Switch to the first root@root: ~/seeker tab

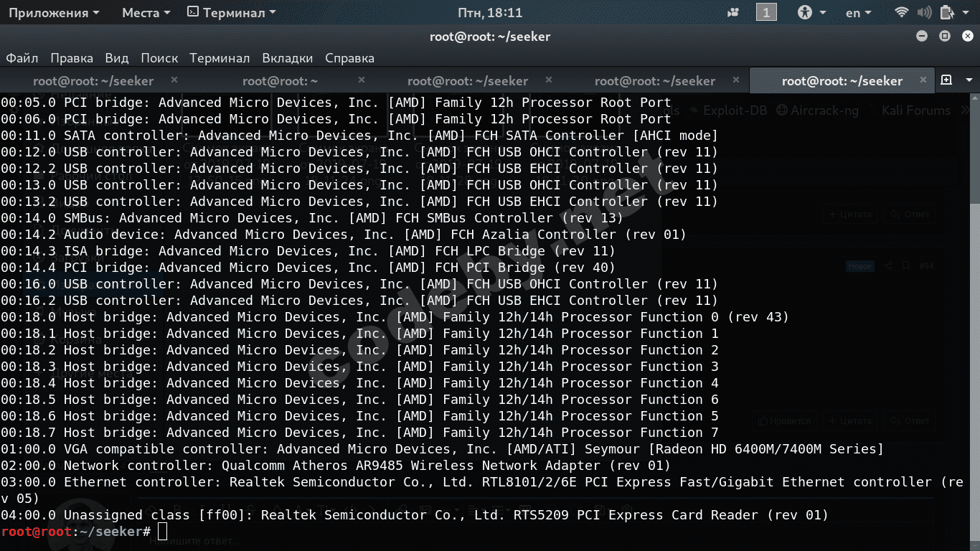pyautogui.click(x=93, y=81)
